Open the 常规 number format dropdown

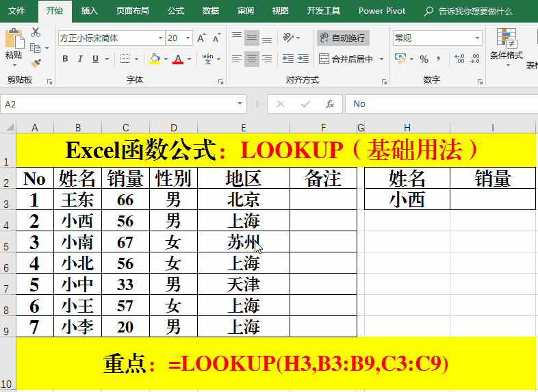coord(477,38)
